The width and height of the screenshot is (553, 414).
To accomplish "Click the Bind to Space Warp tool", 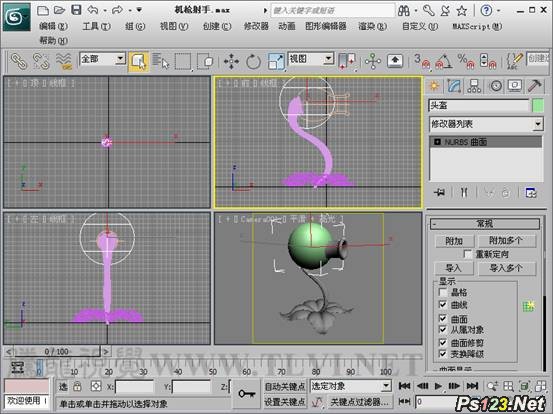I will point(64,61).
